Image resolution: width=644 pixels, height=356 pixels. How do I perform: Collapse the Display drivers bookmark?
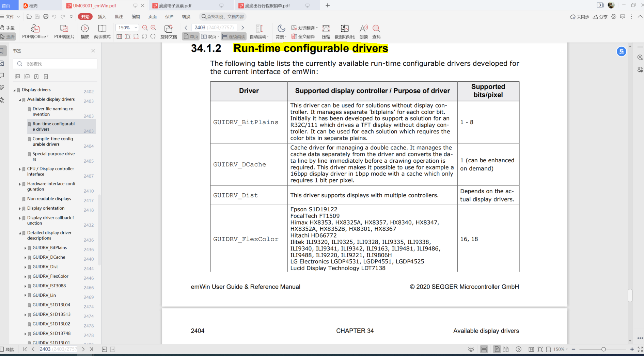click(x=14, y=90)
